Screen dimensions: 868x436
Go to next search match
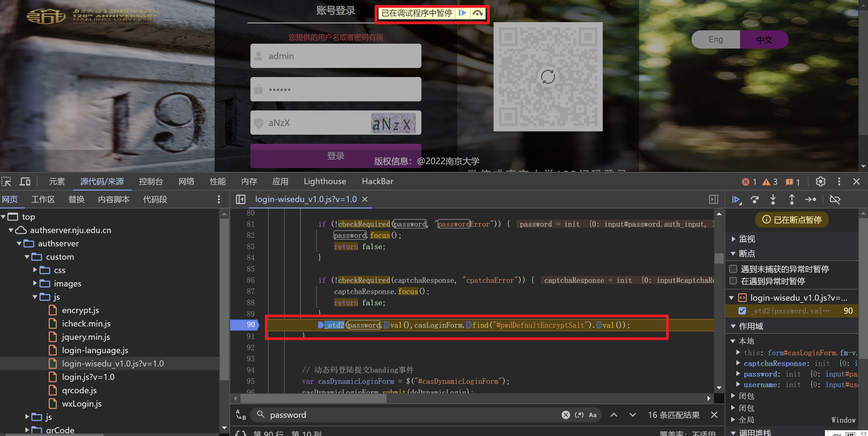point(632,415)
